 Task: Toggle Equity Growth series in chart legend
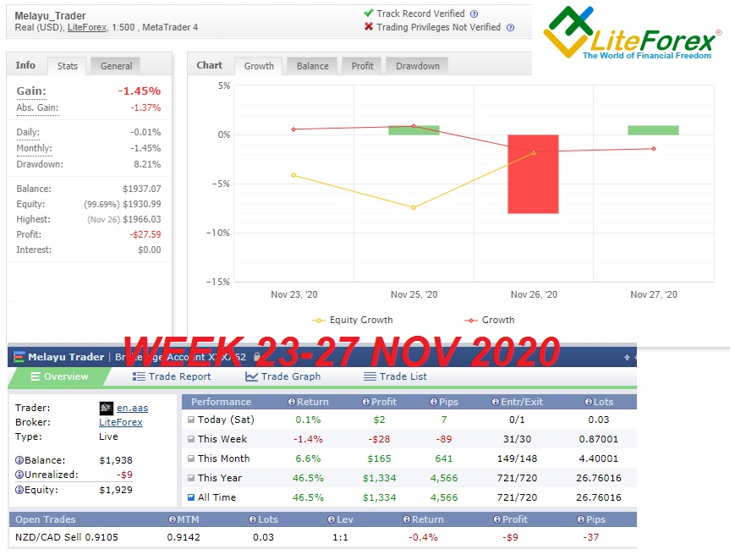pyautogui.click(x=353, y=321)
